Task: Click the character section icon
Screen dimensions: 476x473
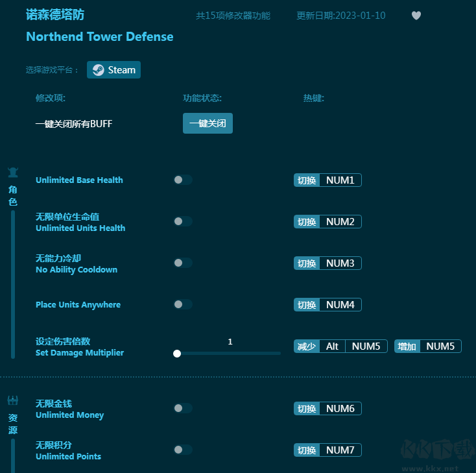Action: pos(13,173)
